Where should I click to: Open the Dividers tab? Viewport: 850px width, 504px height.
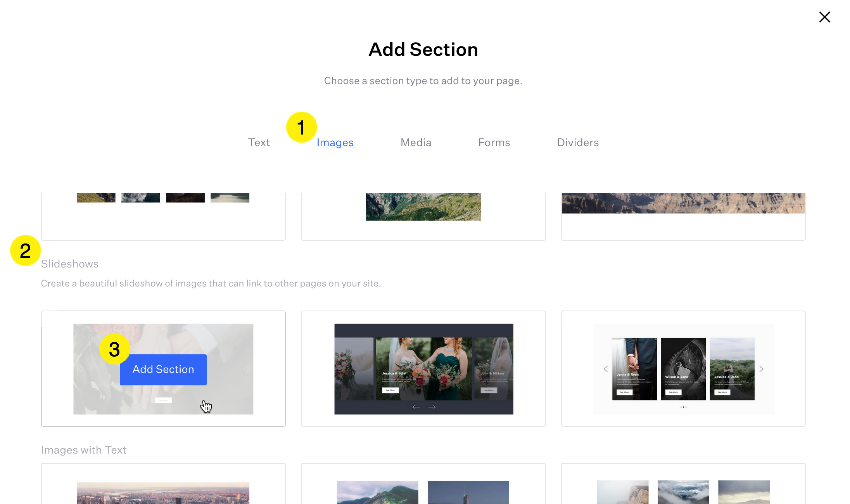click(577, 142)
